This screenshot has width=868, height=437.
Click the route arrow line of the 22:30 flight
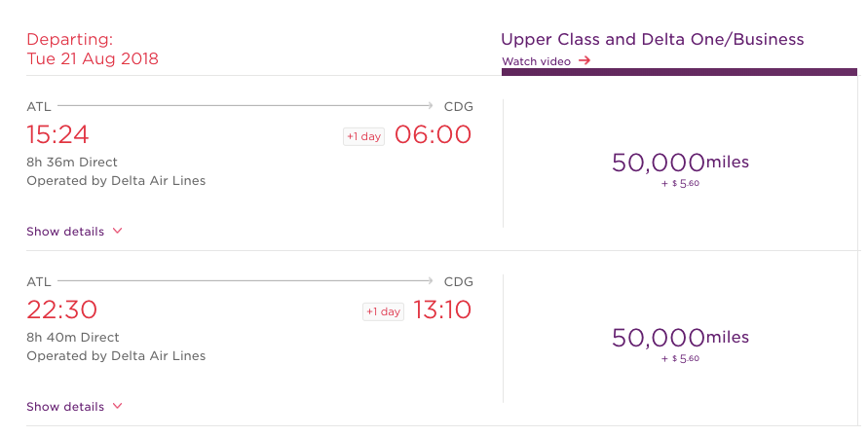click(244, 281)
